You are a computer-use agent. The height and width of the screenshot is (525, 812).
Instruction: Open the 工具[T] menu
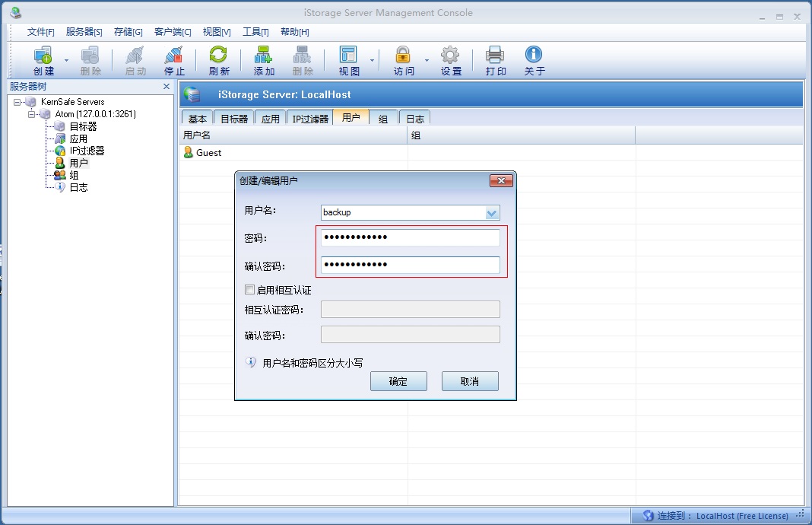(255, 32)
